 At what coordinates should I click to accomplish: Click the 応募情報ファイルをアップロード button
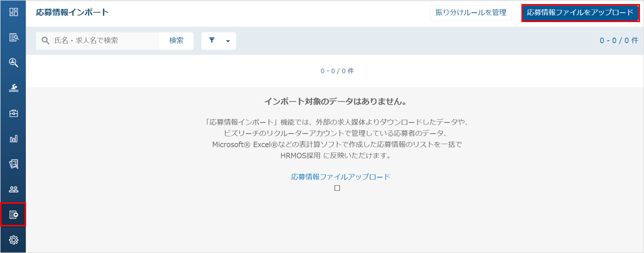click(580, 13)
